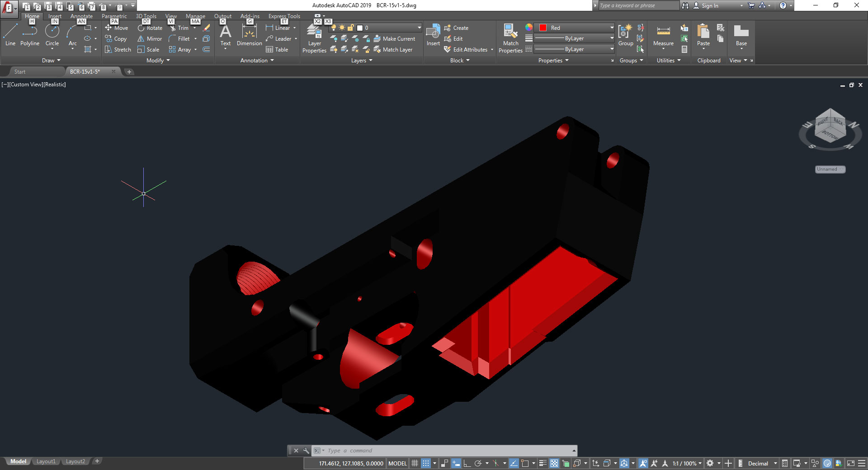Toggle the drawing grid display in status bar
Screen dimensions: 868x470
coord(415,463)
